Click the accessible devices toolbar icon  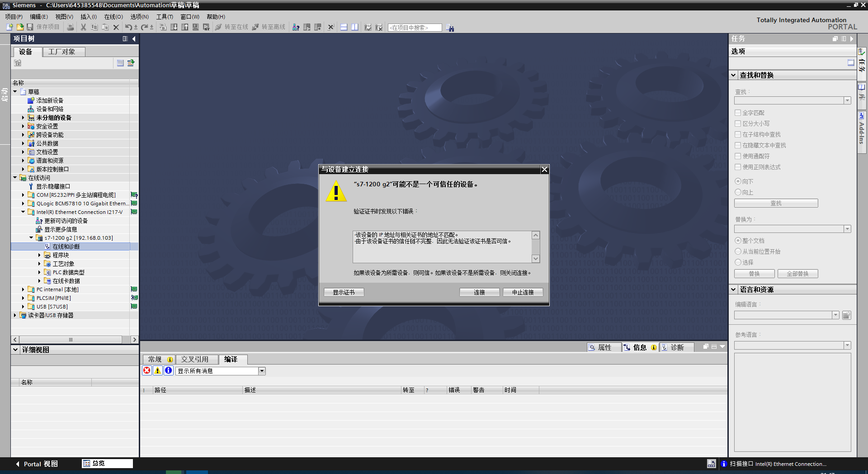296,27
